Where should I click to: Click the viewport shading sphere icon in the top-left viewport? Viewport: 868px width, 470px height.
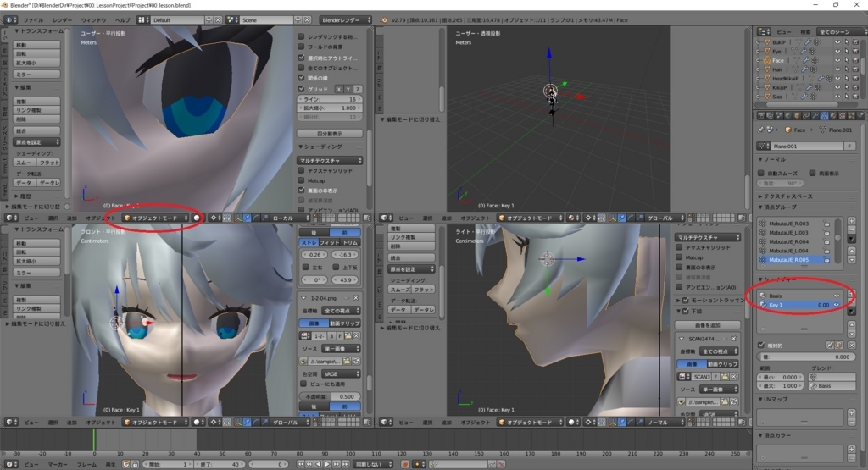coord(197,218)
